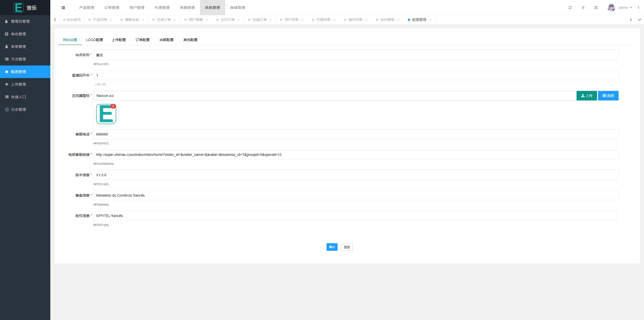Viewport: 644px width, 320px height.
Task: Click the favicon E thumbnail preview
Action: coord(106,115)
